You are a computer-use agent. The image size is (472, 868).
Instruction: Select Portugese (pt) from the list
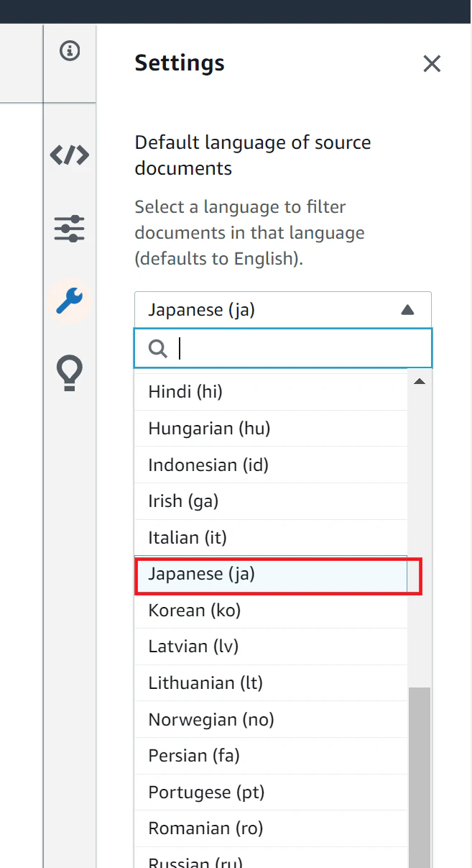tap(271, 792)
